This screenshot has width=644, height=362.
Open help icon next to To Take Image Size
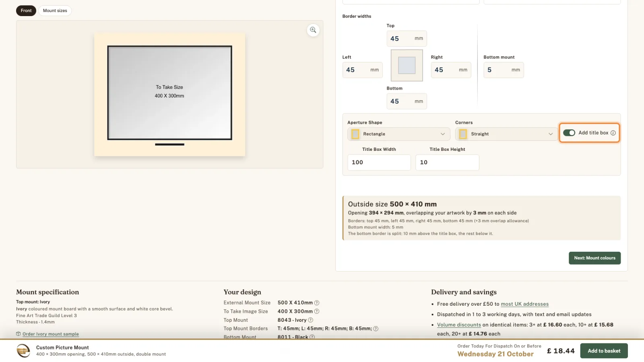coord(317,311)
